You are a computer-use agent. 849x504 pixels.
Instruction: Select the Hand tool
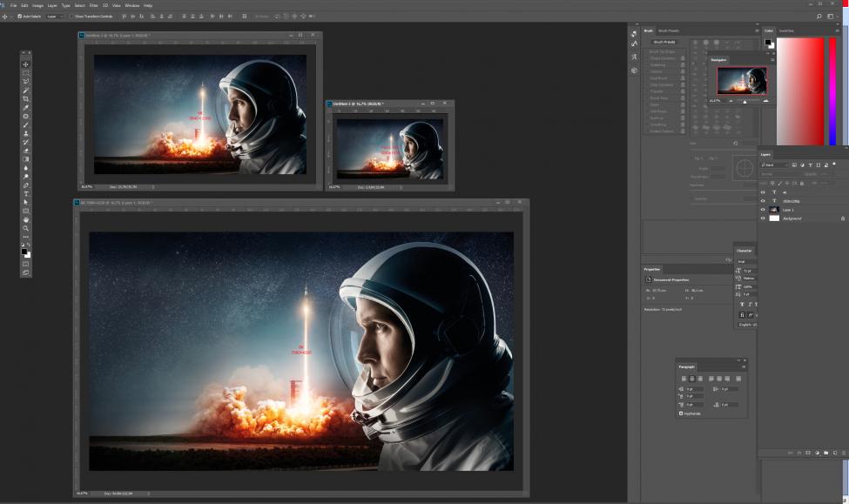tap(25, 219)
